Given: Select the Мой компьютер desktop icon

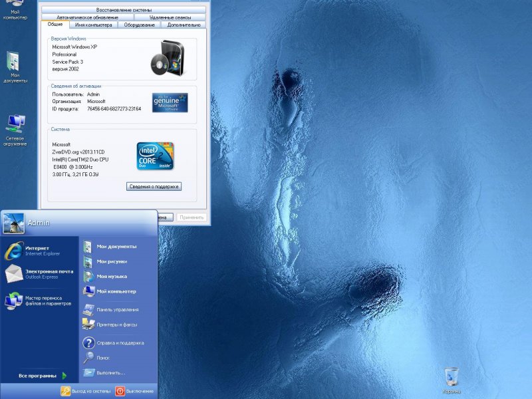Looking at the screenshot, I should [15, 10].
